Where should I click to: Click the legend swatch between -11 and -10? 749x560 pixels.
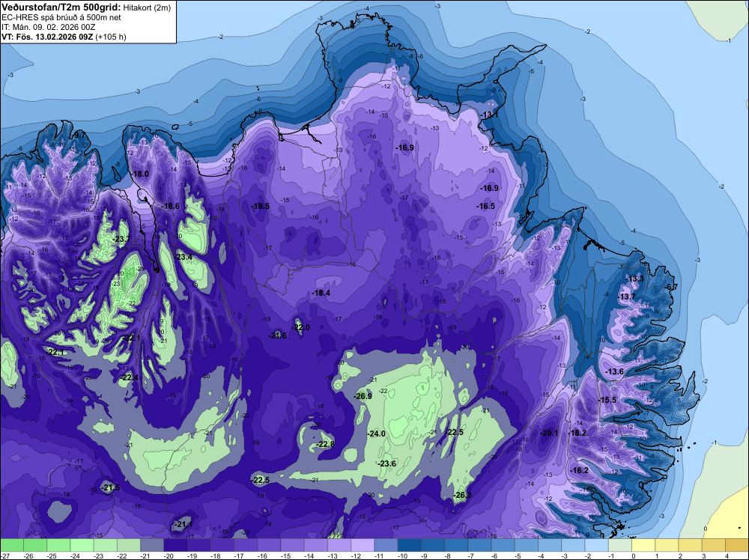386,545
